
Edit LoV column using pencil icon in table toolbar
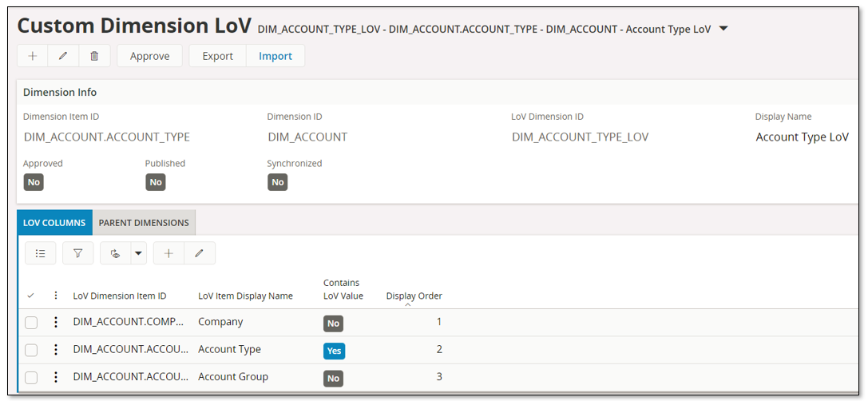[200, 253]
